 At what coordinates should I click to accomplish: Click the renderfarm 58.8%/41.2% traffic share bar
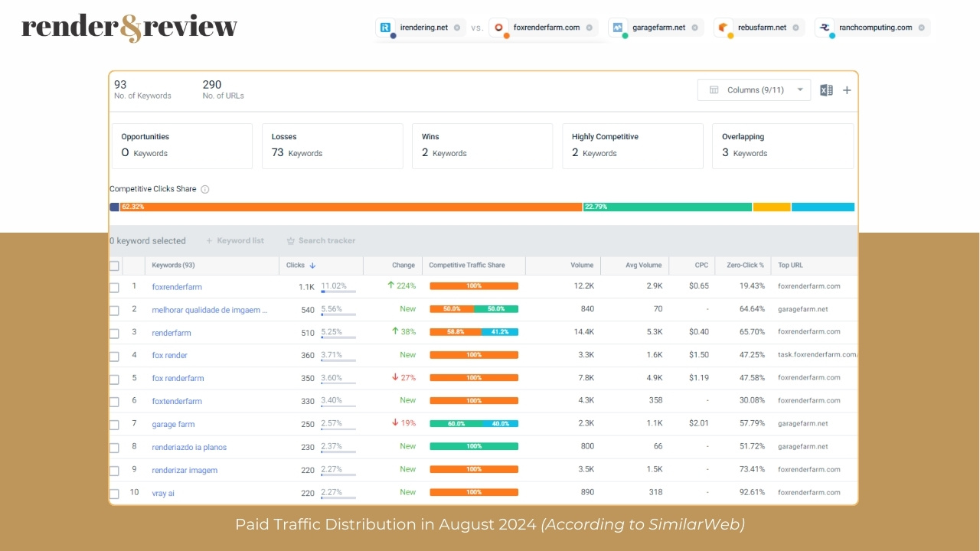click(x=474, y=332)
